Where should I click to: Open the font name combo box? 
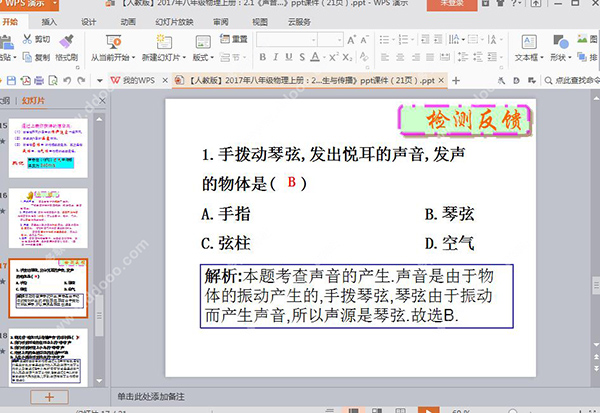click(287, 40)
